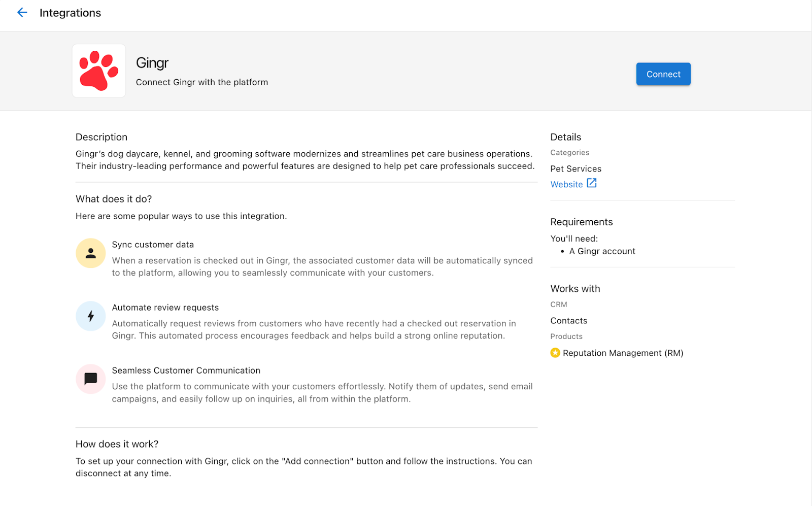Open the Website link

pyautogui.click(x=565, y=184)
